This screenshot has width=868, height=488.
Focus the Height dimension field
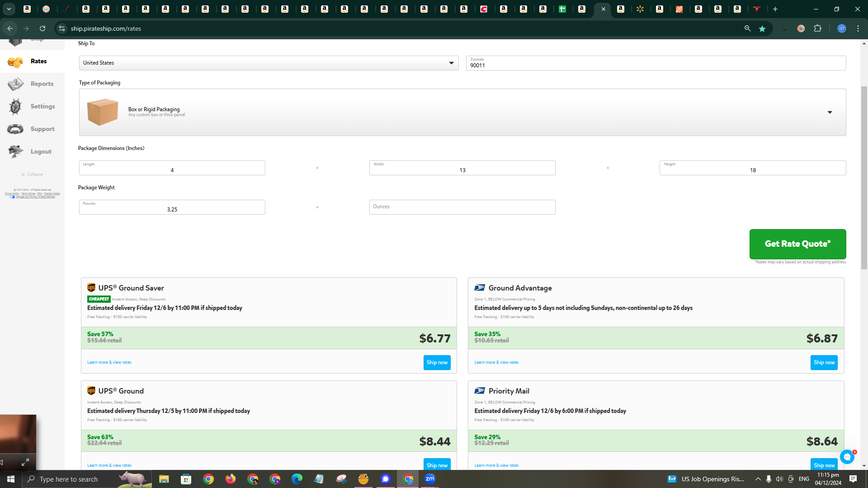pyautogui.click(x=752, y=168)
